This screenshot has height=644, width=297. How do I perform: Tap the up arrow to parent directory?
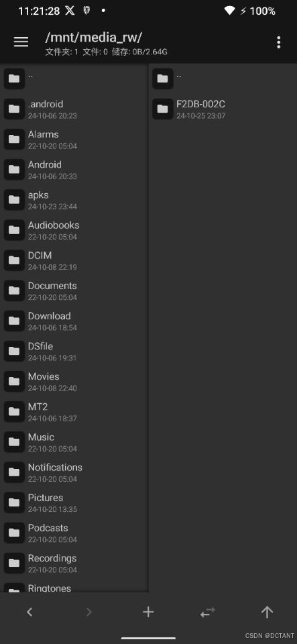click(267, 612)
